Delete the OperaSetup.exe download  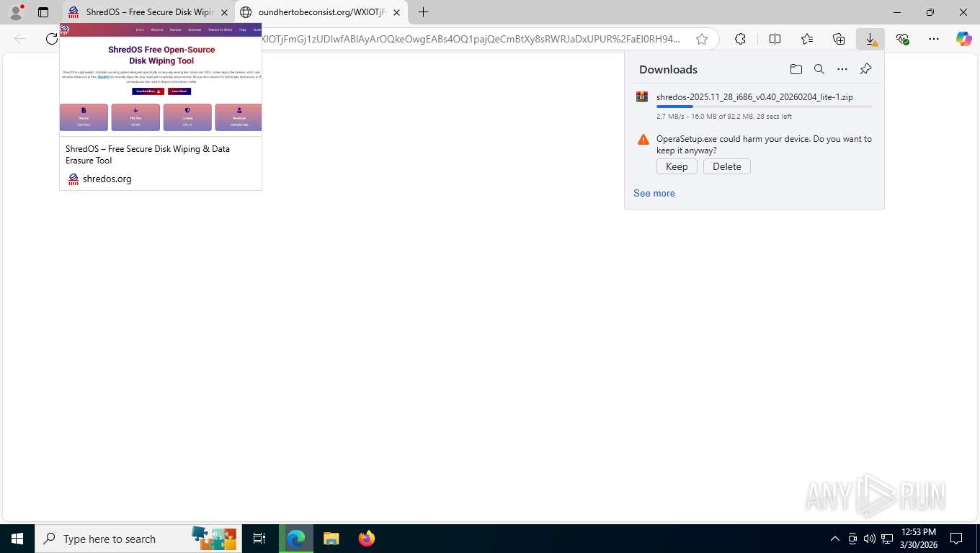click(727, 166)
